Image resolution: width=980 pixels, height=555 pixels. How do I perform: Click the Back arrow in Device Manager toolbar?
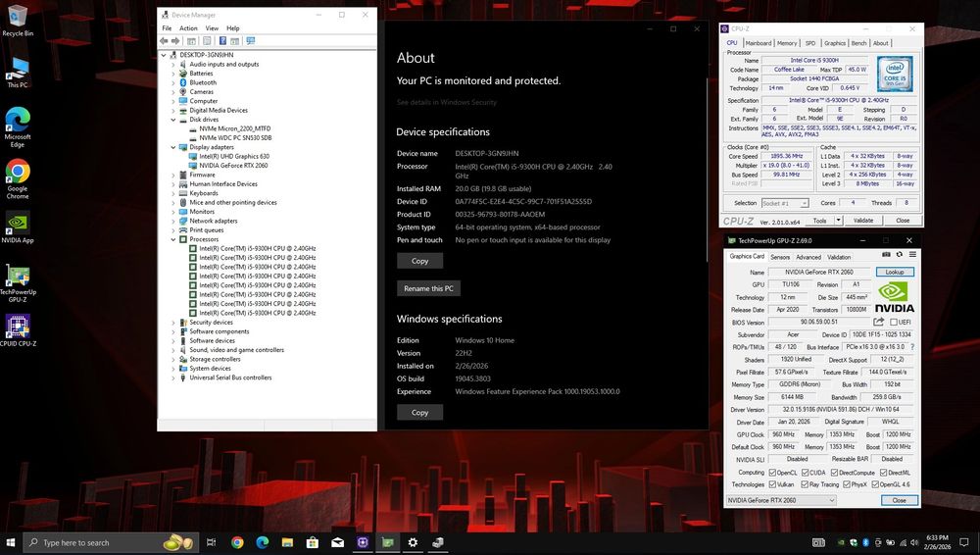click(164, 40)
